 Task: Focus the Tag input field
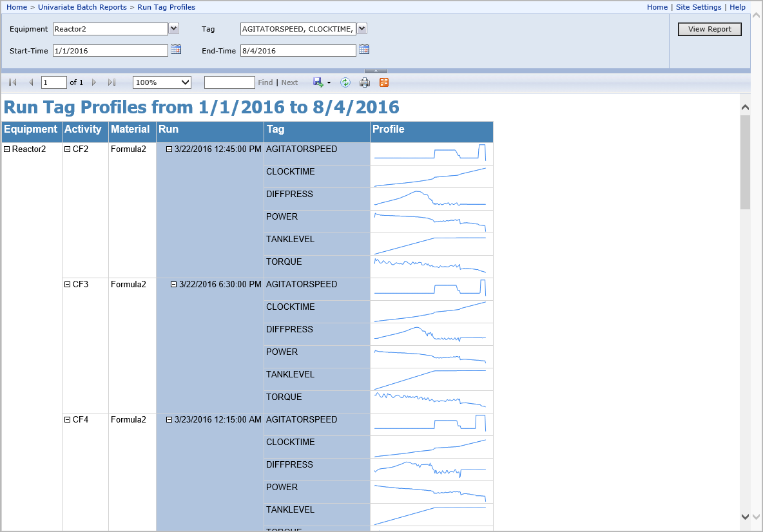click(298, 29)
